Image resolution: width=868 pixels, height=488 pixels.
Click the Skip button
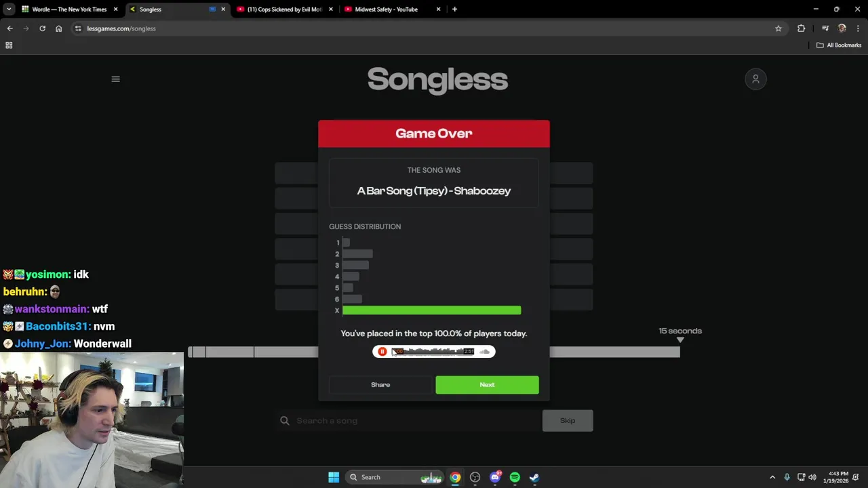[x=568, y=421]
